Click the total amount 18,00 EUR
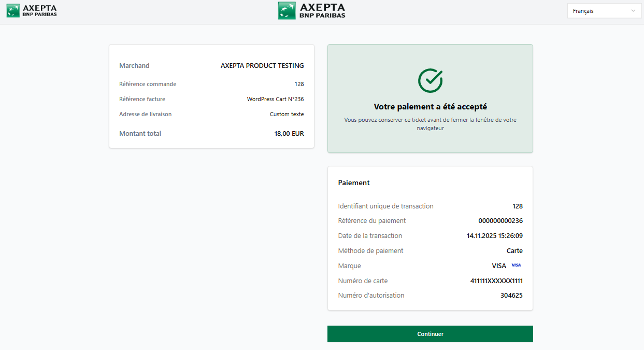This screenshot has height=350, width=644. point(289,134)
